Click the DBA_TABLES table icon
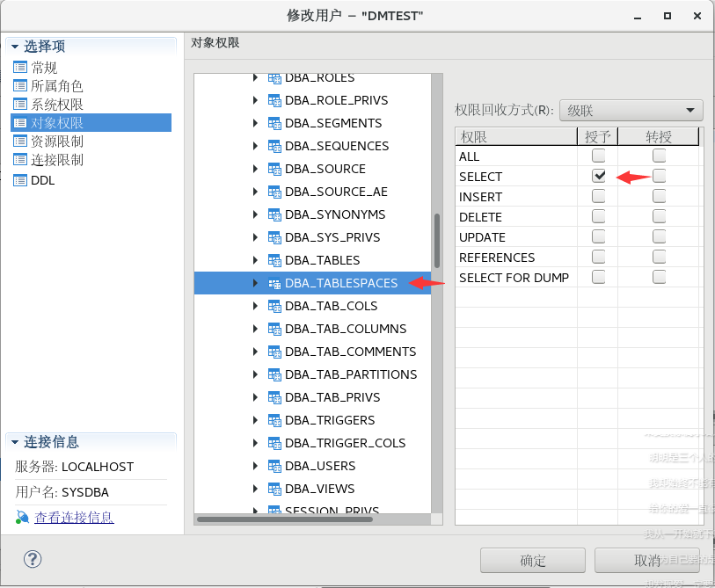The width and height of the screenshot is (715, 588). 274,260
